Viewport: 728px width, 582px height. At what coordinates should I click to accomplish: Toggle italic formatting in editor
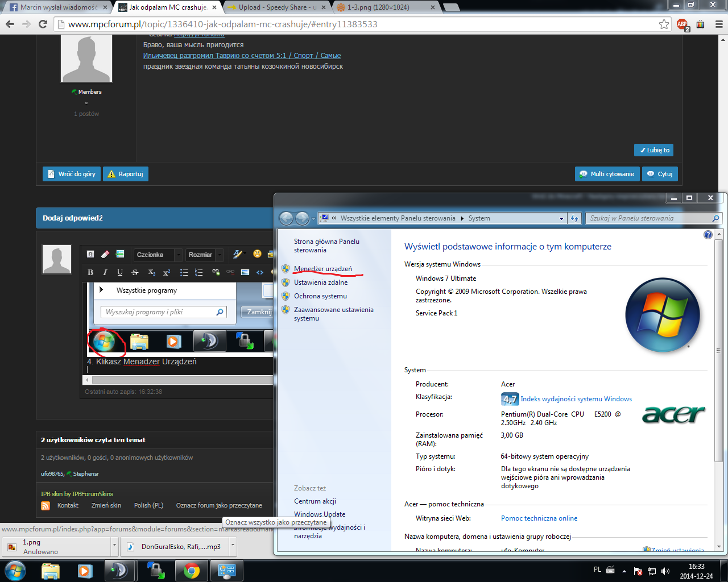click(105, 272)
